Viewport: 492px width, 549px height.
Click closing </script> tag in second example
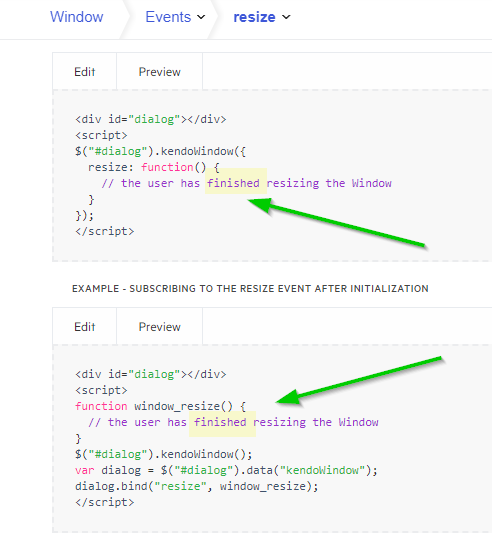[x=105, y=502]
